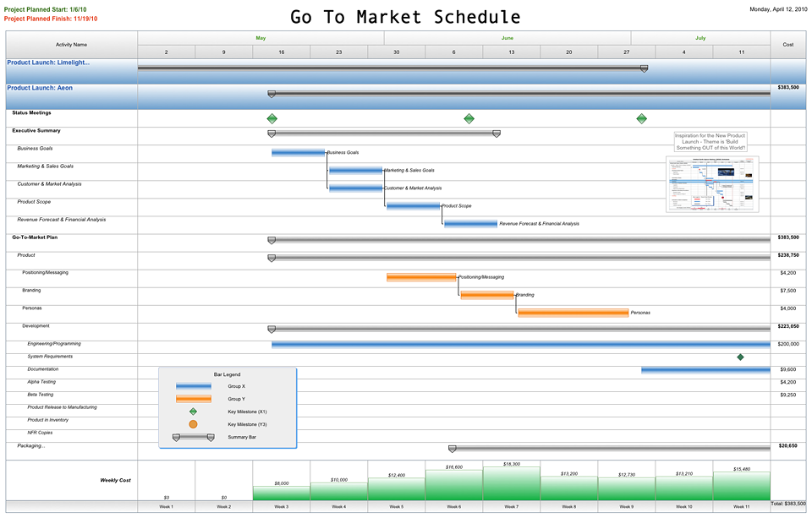Click the Group Y orange legend bar
Screen dimensions: 812x518
tap(193, 399)
